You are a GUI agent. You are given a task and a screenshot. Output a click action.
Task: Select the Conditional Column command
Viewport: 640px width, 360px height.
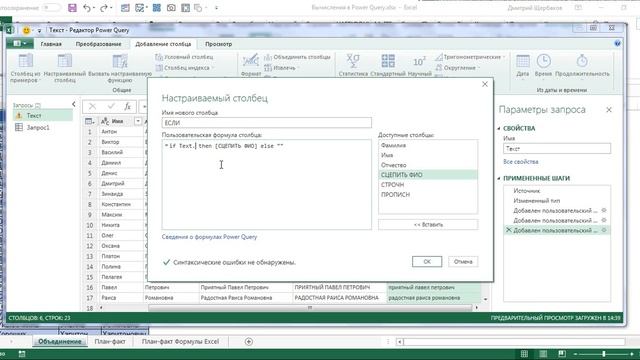[x=184, y=57]
